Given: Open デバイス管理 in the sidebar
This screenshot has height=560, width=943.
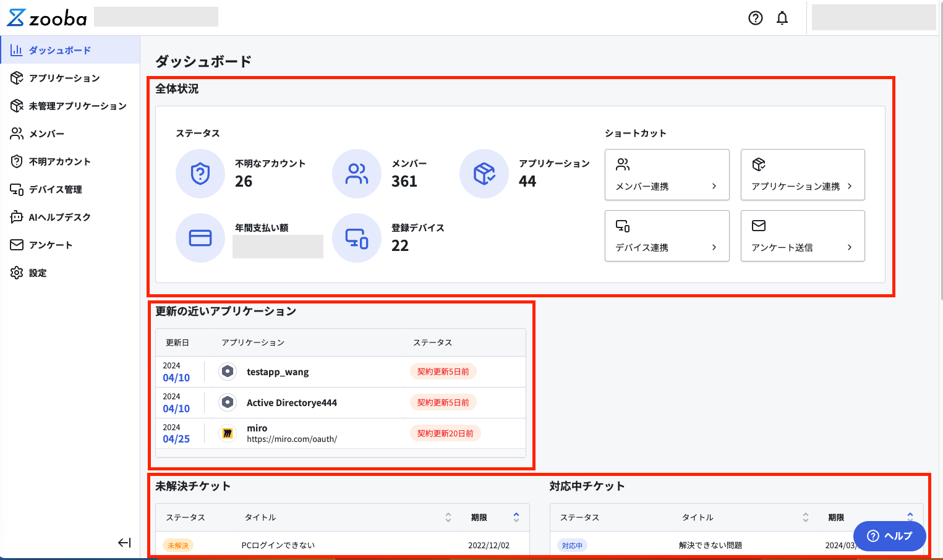Looking at the screenshot, I should click(70, 189).
